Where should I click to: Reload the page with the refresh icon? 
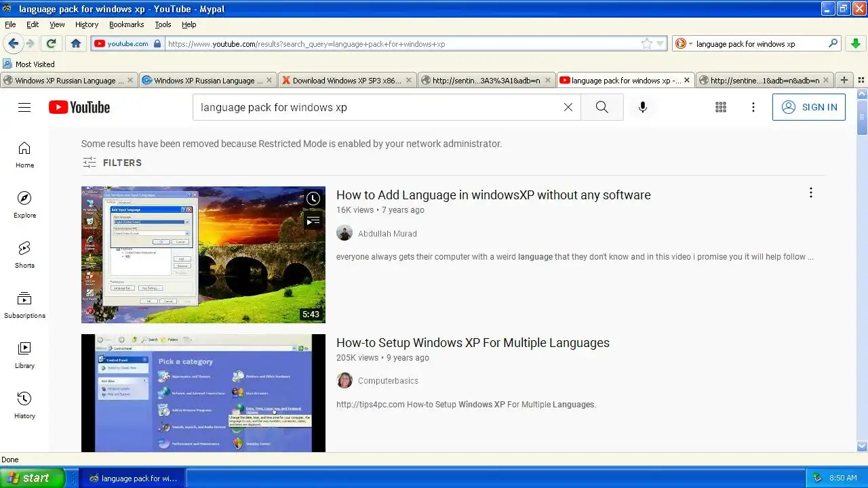(x=50, y=43)
